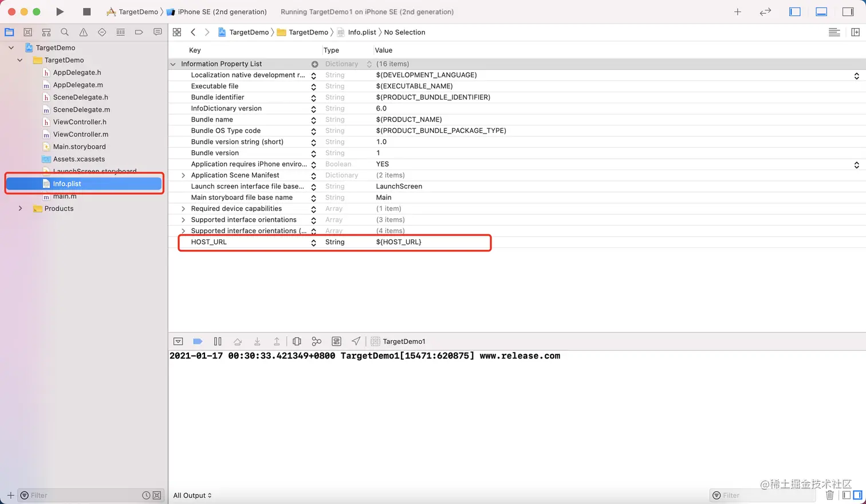Open environment overrides
The height and width of the screenshot is (504, 866).
pyautogui.click(x=336, y=341)
